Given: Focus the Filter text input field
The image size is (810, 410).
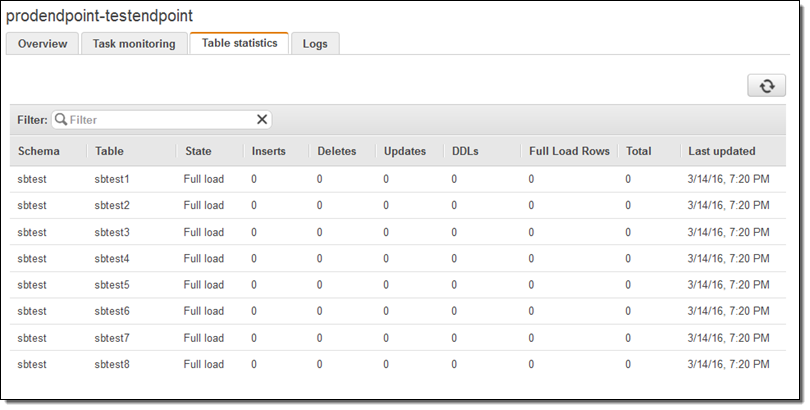Looking at the screenshot, I should click(x=160, y=120).
